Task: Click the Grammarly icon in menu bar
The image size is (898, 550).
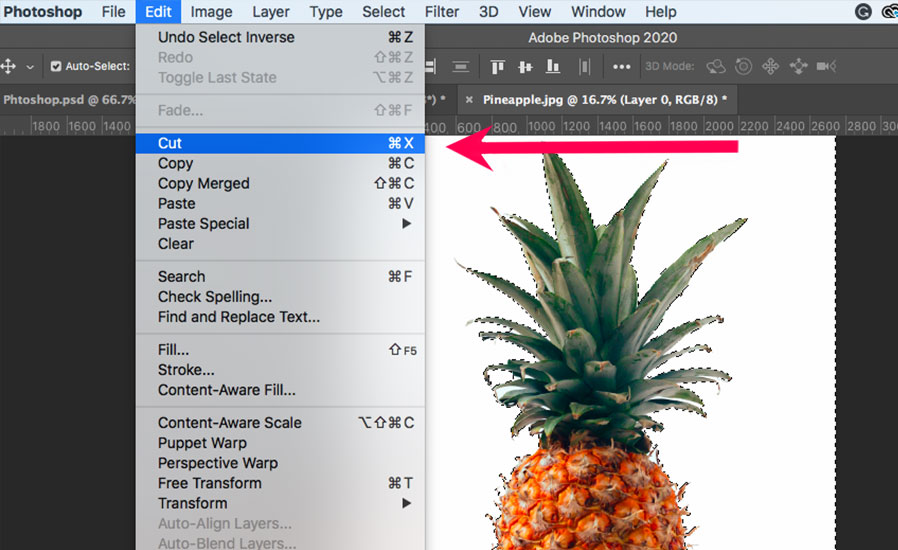Action: coord(863,11)
